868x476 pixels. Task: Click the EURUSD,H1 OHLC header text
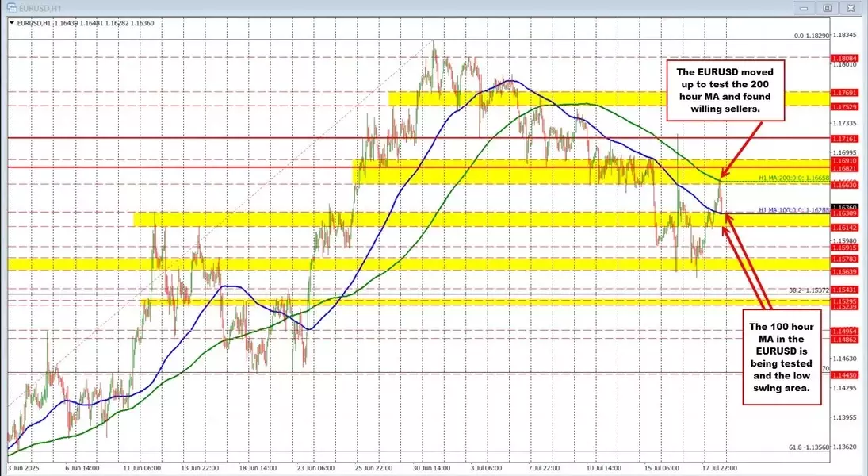tap(86, 23)
